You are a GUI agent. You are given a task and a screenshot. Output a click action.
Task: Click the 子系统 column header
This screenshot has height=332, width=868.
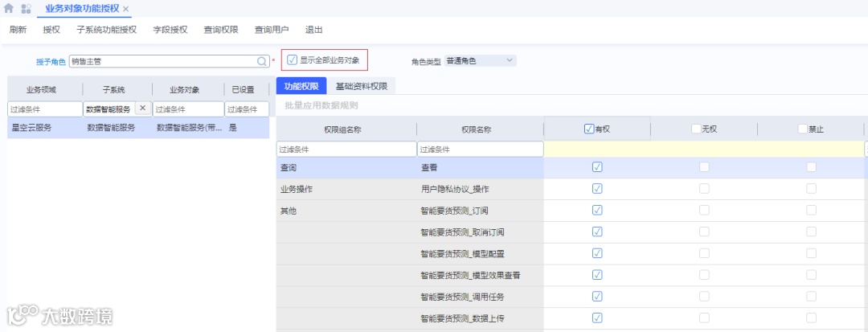coord(113,90)
